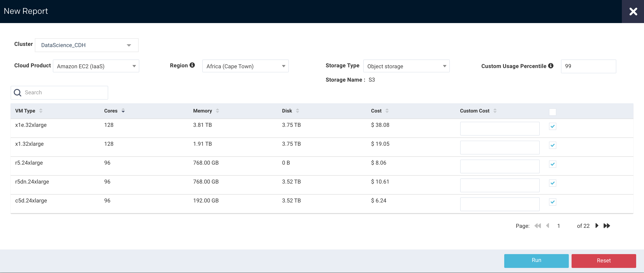
Task: Click the 192.00 GB memory value
Action: tap(206, 201)
